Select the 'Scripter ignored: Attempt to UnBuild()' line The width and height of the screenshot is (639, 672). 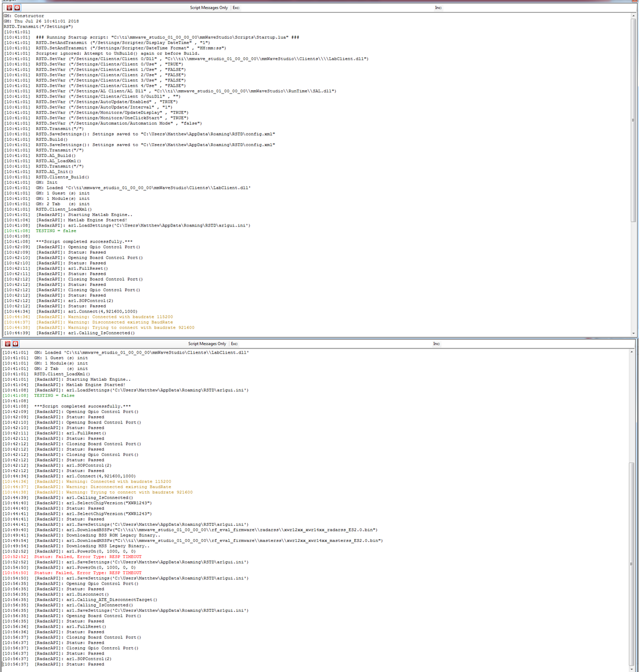pyautogui.click(x=102, y=54)
